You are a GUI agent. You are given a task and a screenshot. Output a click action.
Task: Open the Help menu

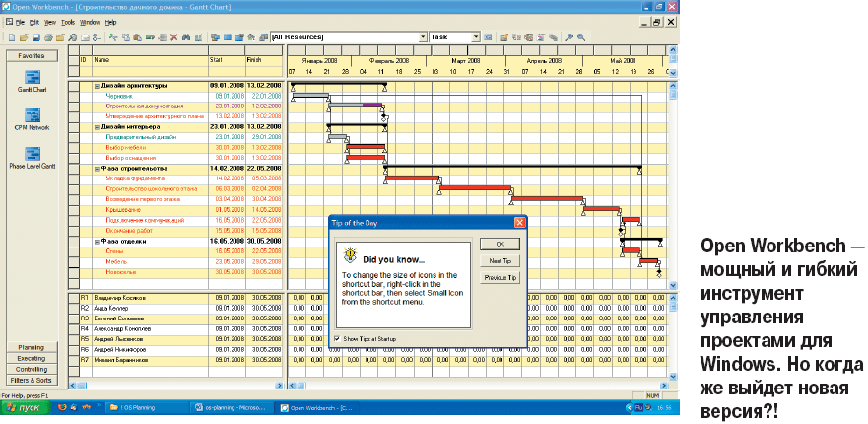coord(110,22)
